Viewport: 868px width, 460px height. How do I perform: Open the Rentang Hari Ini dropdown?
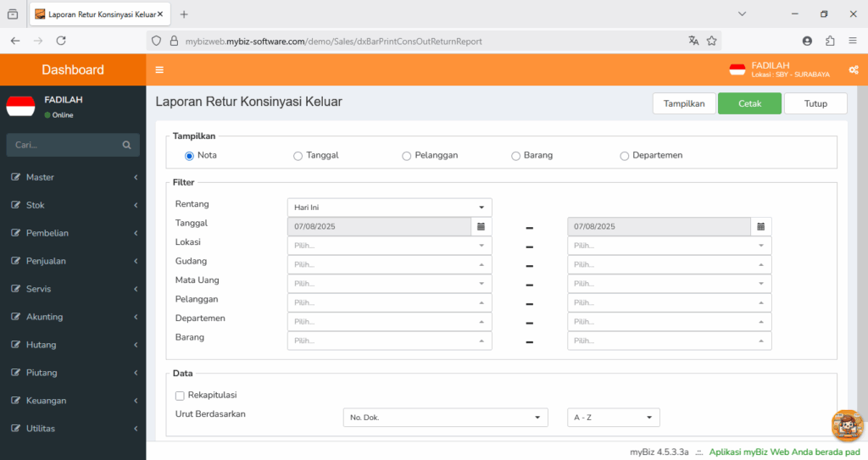[x=390, y=207]
